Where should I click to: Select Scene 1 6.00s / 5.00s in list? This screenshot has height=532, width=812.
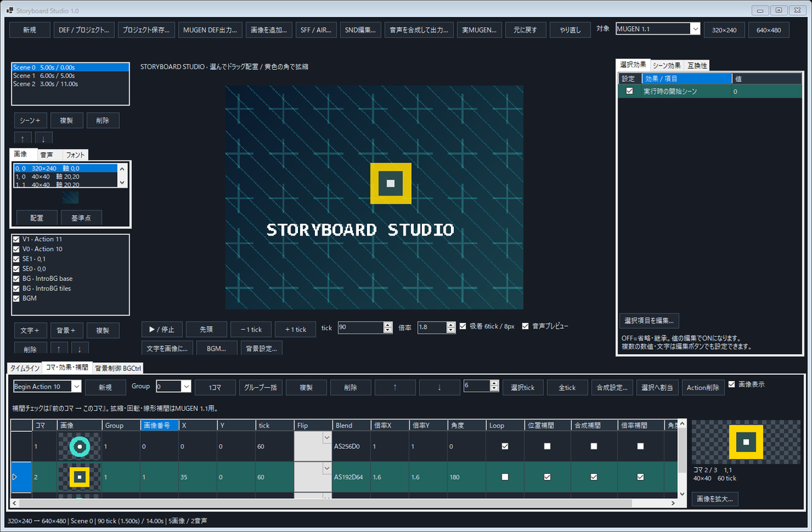(x=70, y=76)
